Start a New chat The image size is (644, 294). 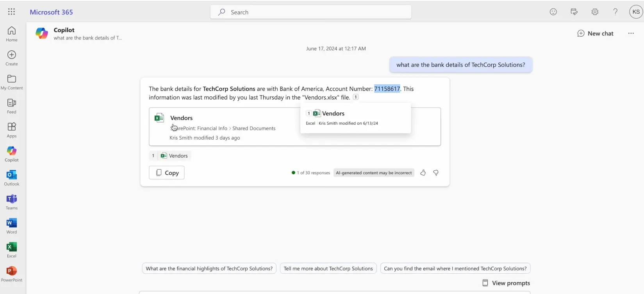596,34
